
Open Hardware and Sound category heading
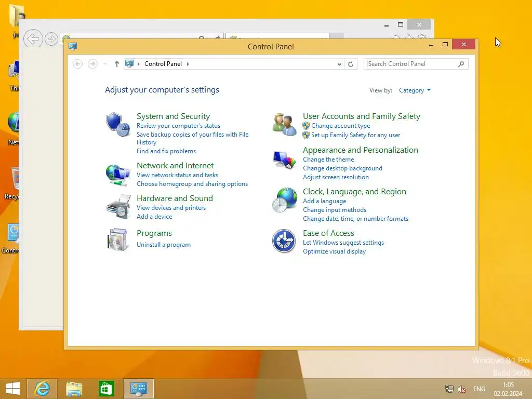[x=175, y=198]
